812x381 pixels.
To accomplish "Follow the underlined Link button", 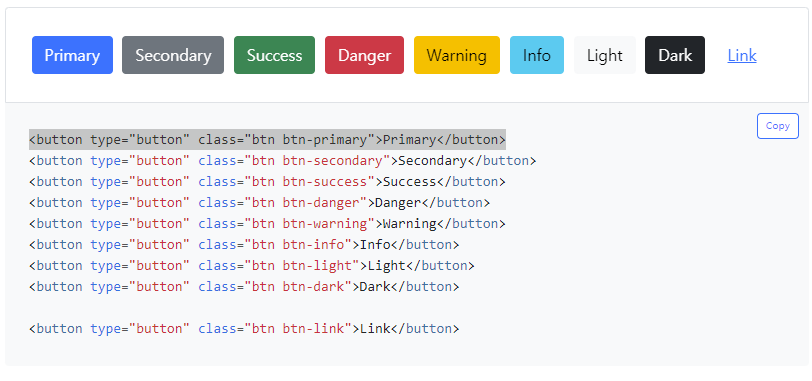I will tap(742, 55).
